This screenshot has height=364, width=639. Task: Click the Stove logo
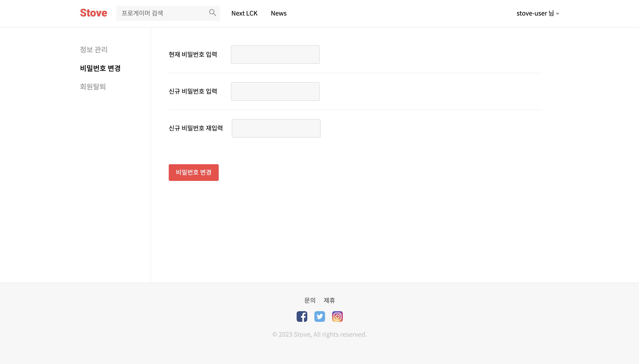pos(93,12)
